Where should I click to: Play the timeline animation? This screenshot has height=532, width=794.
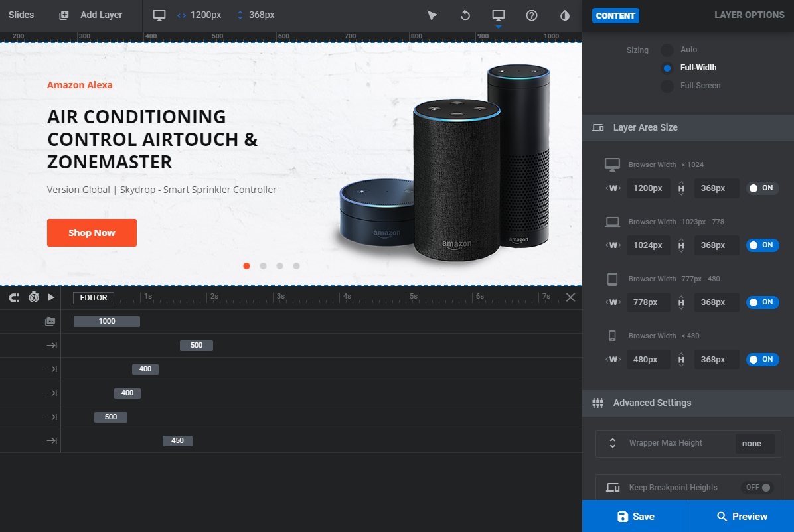[51, 298]
